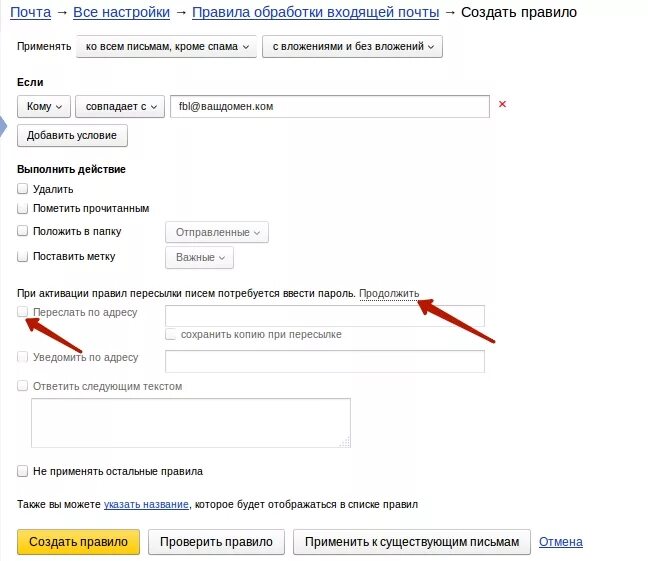
Task: Click the yellow Создать правило button
Action: pyautogui.click(x=78, y=542)
